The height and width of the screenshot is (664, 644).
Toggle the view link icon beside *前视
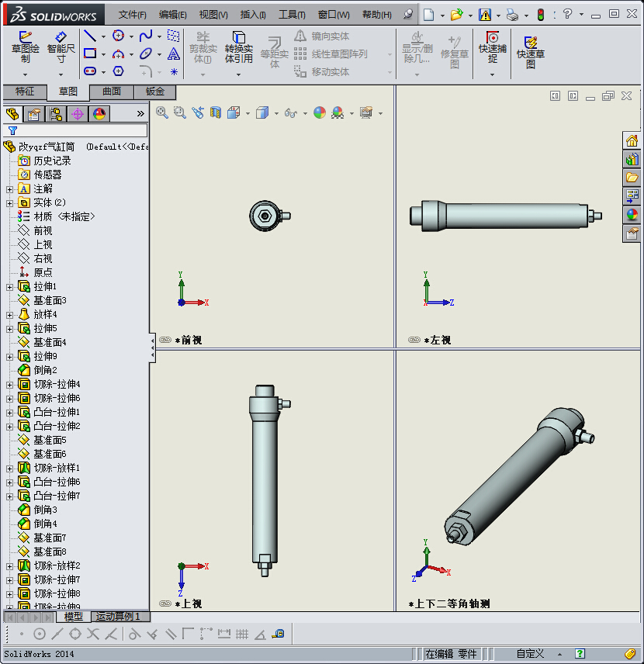coord(164,340)
